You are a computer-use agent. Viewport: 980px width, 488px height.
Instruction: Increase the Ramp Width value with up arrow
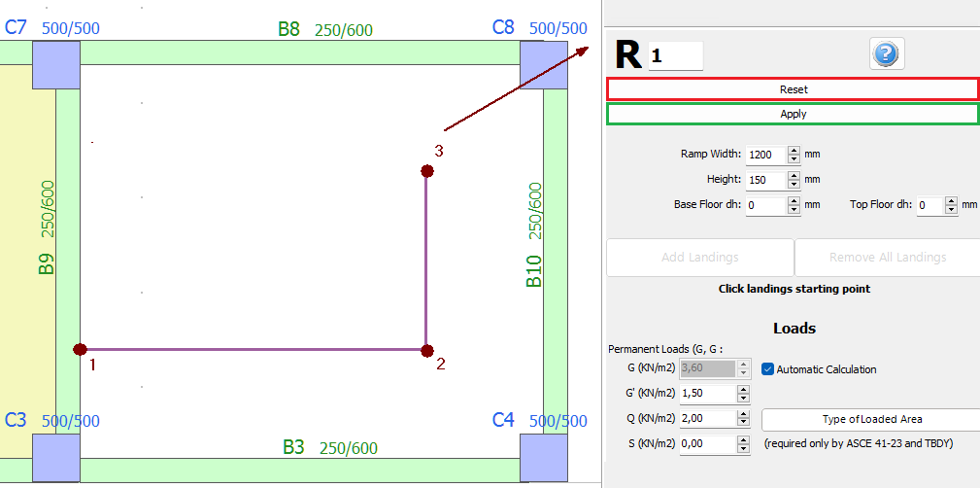(x=794, y=150)
